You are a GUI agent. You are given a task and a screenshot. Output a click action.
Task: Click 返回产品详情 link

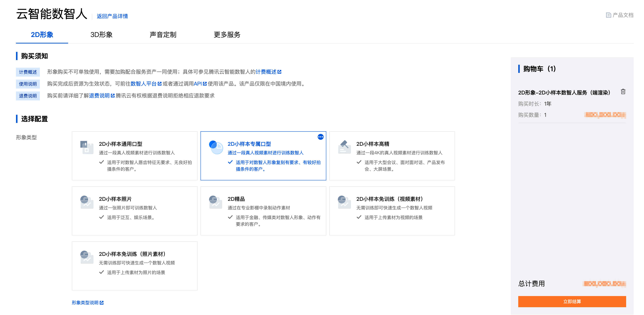112,16
